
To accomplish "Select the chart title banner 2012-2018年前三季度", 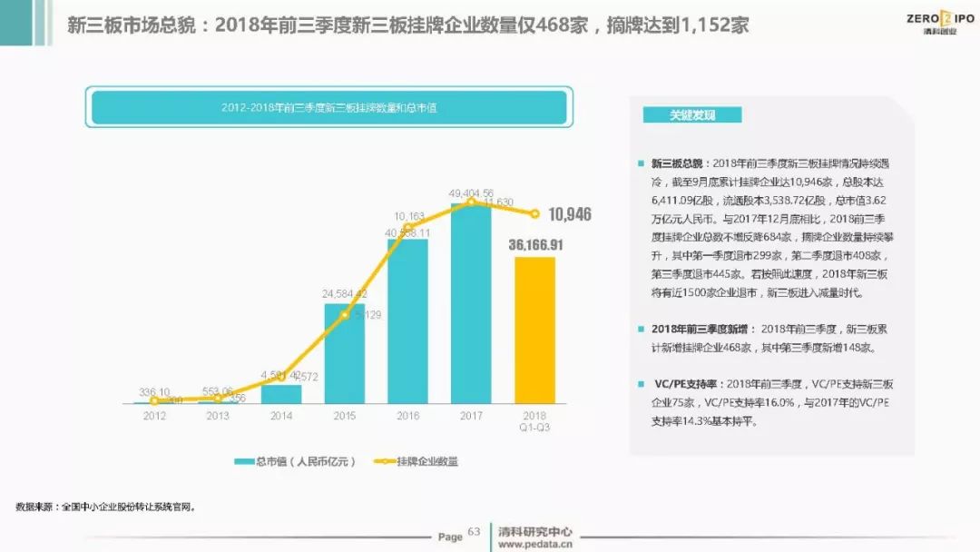I will (x=328, y=107).
